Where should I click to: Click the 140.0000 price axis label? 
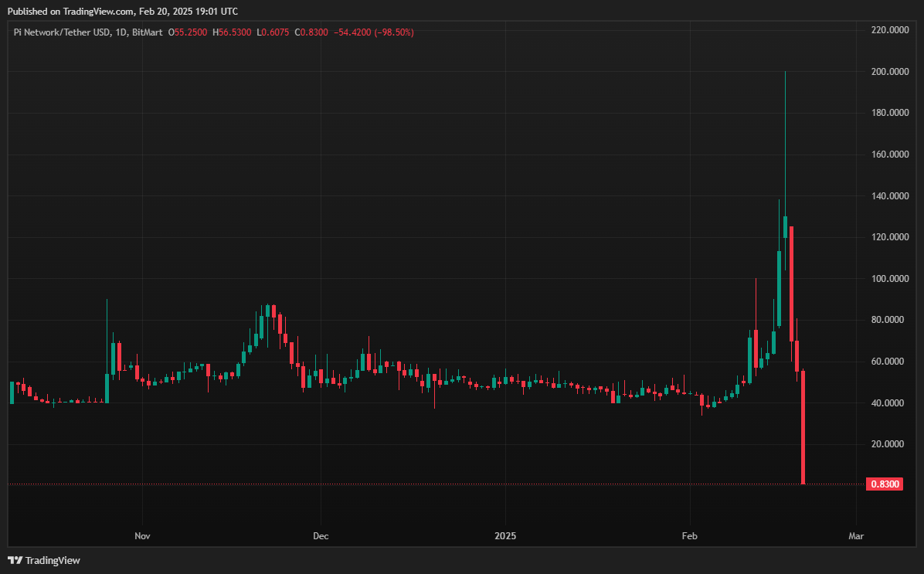pyautogui.click(x=890, y=195)
